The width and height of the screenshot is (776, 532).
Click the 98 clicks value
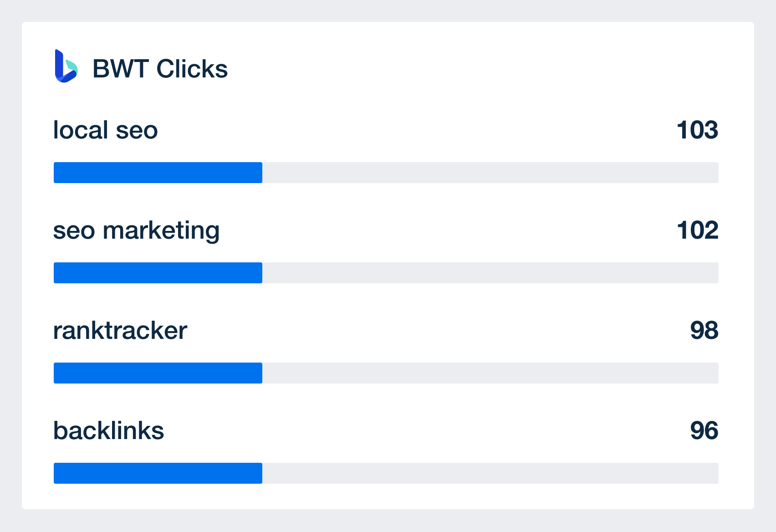[704, 331]
